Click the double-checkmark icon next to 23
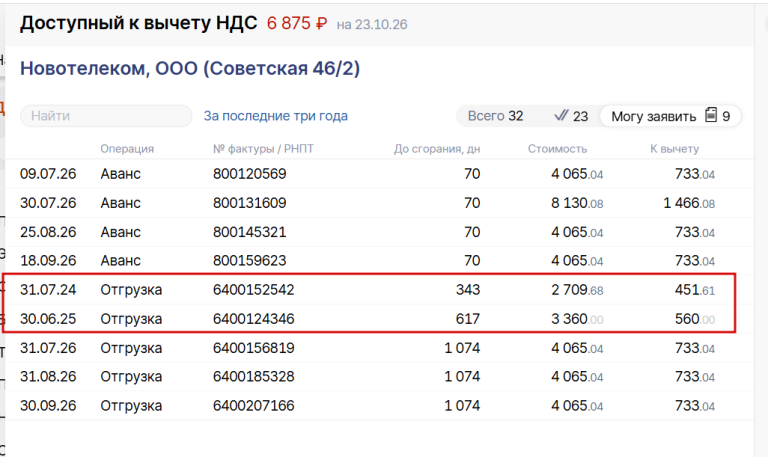 561,116
